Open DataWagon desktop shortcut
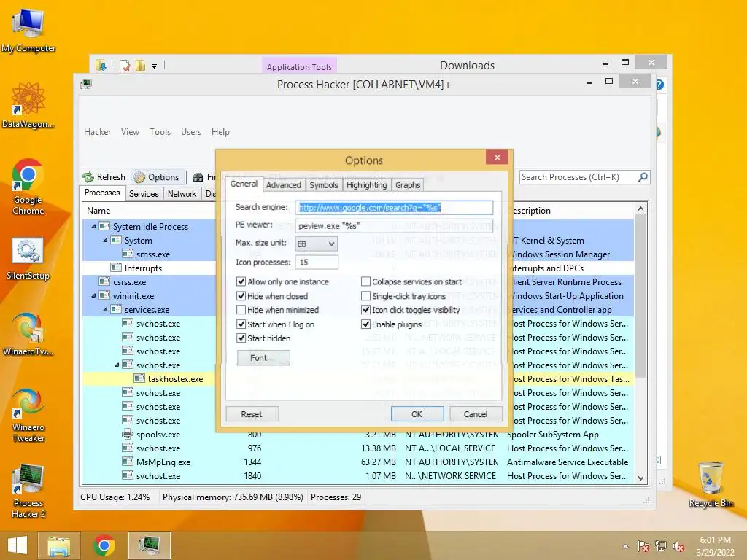The width and height of the screenshot is (747, 560). pos(28,106)
